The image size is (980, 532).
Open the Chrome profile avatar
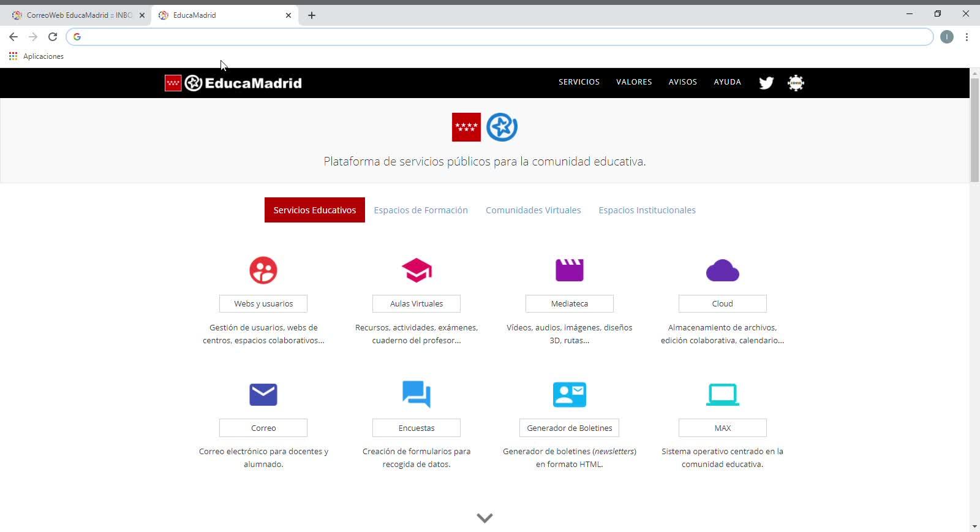click(x=947, y=37)
